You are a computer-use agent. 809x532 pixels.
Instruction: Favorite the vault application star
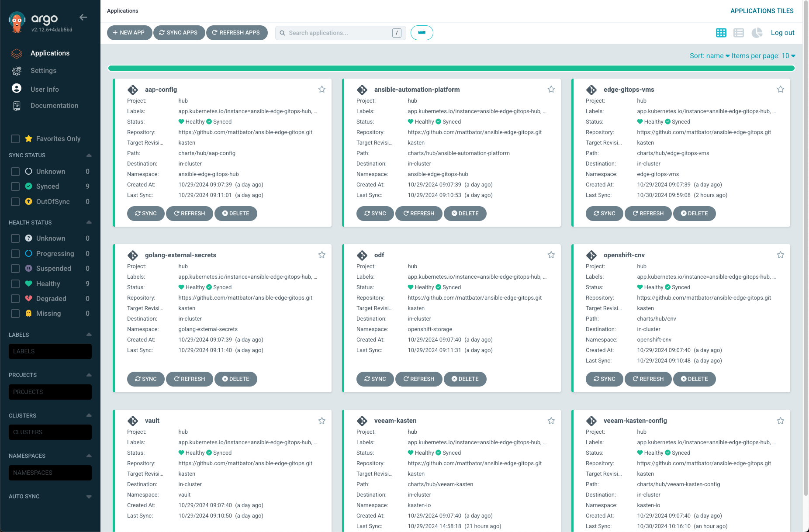click(322, 421)
